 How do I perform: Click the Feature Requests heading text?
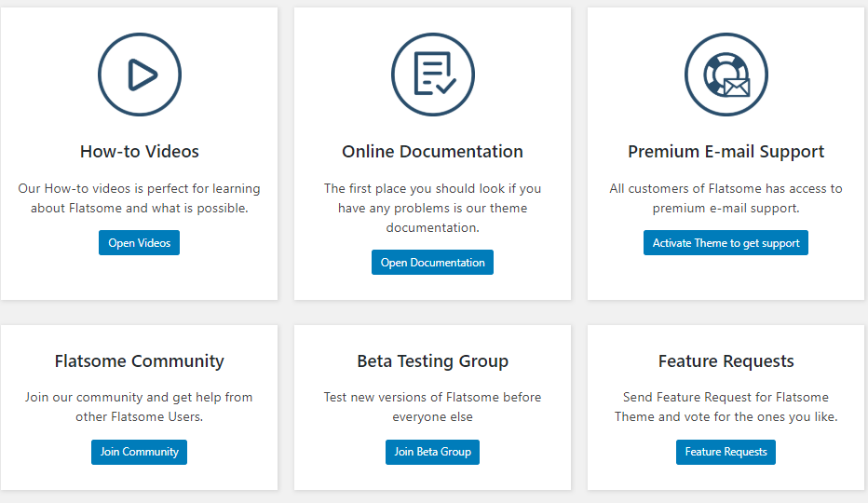tap(726, 361)
